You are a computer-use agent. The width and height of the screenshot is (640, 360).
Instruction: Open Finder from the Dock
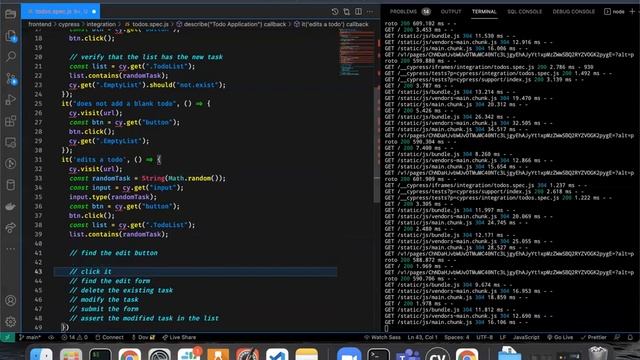click(x=41, y=354)
